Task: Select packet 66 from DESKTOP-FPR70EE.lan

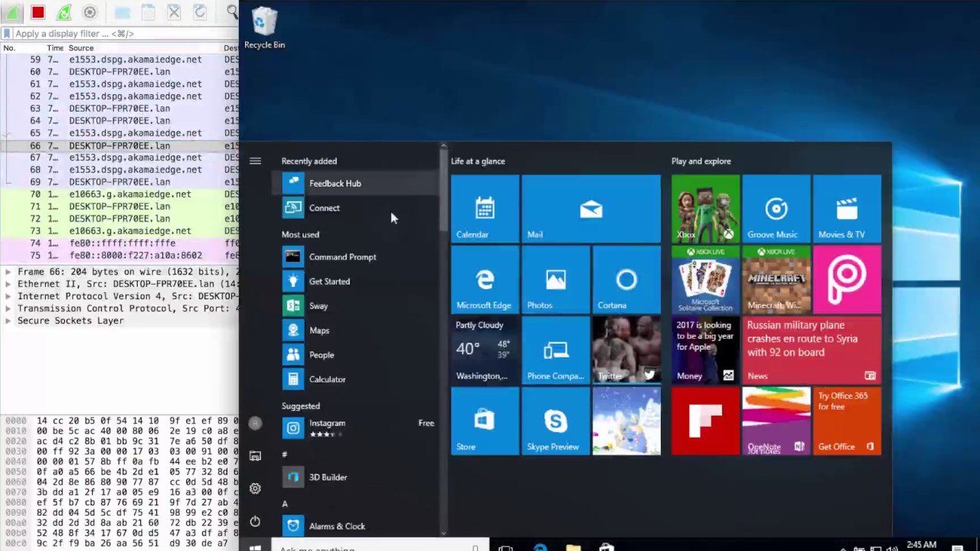Action: tap(119, 145)
